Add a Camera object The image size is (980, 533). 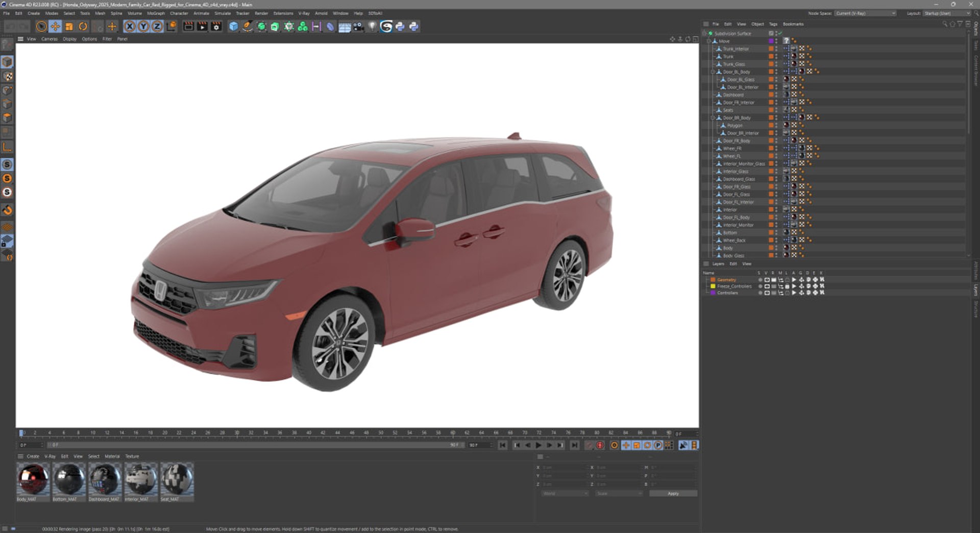358,27
